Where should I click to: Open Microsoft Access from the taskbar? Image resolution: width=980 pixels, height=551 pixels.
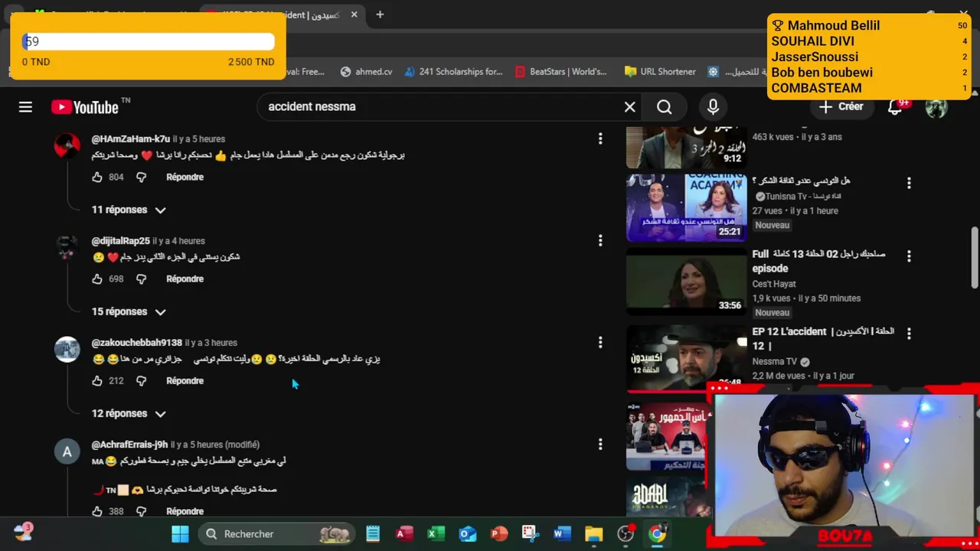tap(404, 534)
